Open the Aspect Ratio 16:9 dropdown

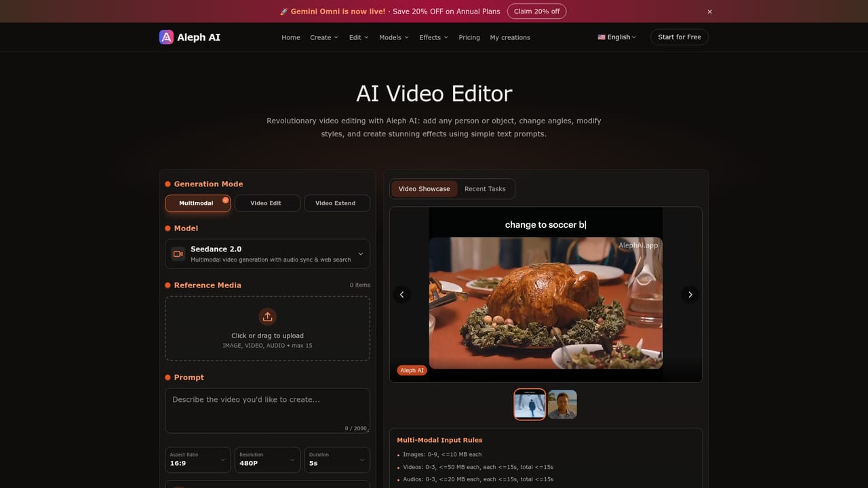pos(198,460)
